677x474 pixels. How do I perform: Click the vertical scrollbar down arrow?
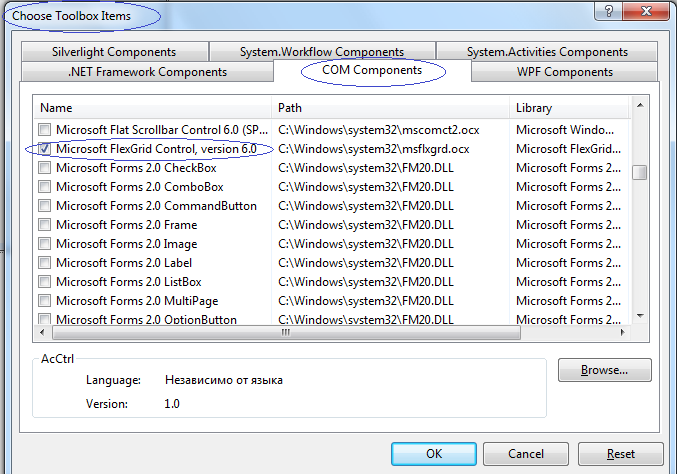(640, 316)
